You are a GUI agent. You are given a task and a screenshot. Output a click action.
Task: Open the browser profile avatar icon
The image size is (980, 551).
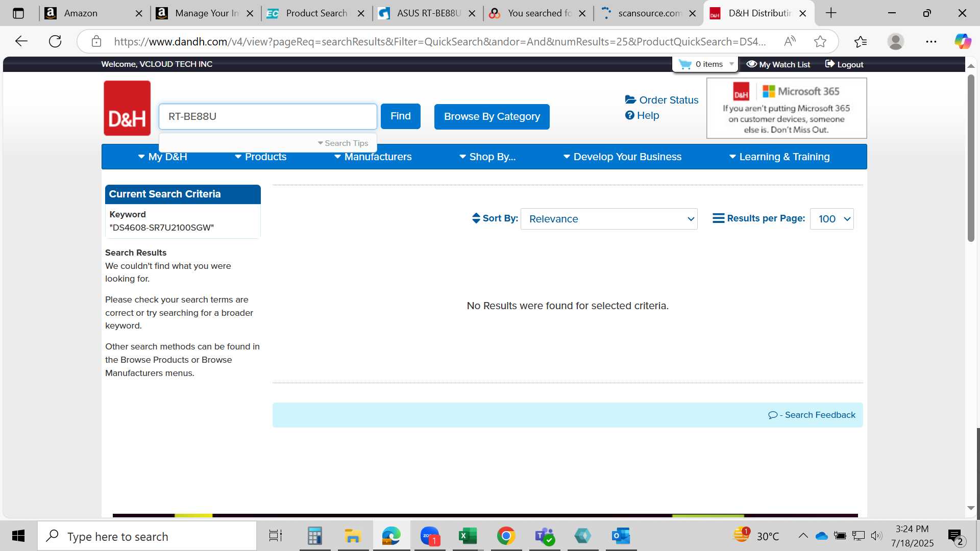[895, 41]
